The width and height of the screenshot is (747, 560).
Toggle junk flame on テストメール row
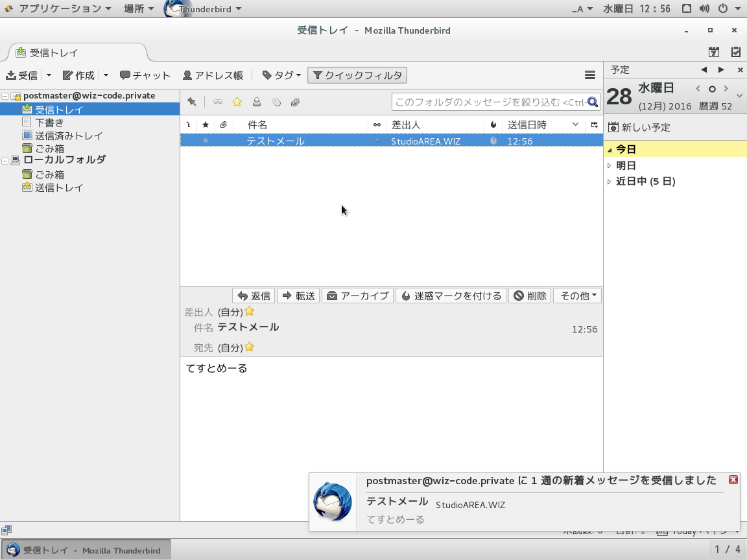click(493, 141)
